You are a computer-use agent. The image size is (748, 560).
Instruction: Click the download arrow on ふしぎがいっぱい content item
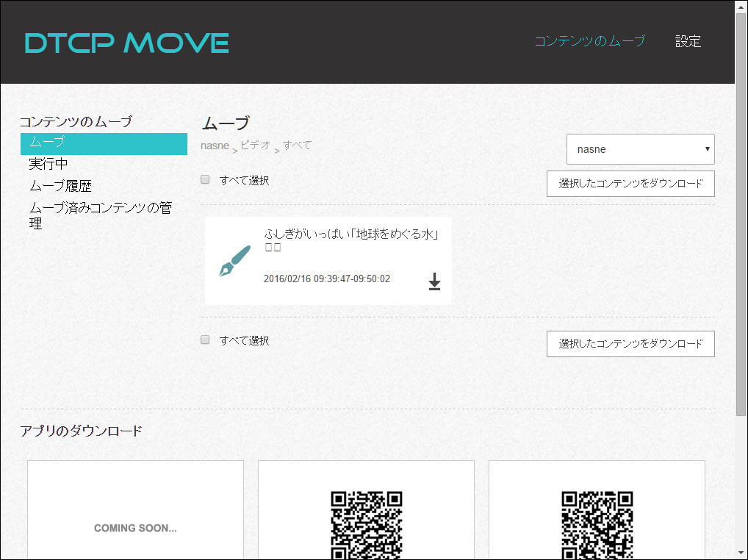click(x=434, y=282)
